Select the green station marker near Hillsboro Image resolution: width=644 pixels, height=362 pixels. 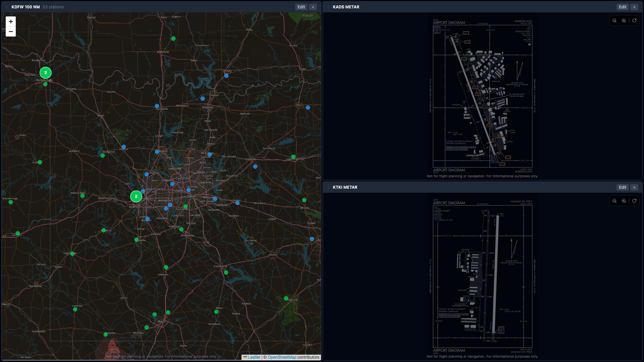tap(166, 267)
